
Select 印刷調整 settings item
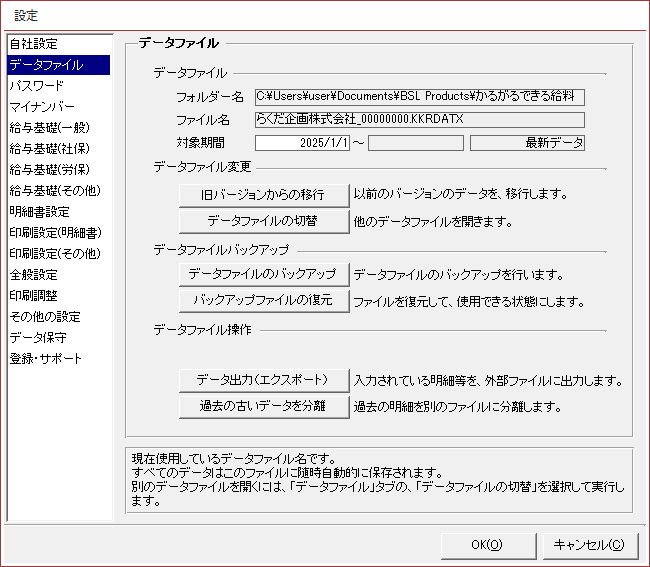[34, 296]
